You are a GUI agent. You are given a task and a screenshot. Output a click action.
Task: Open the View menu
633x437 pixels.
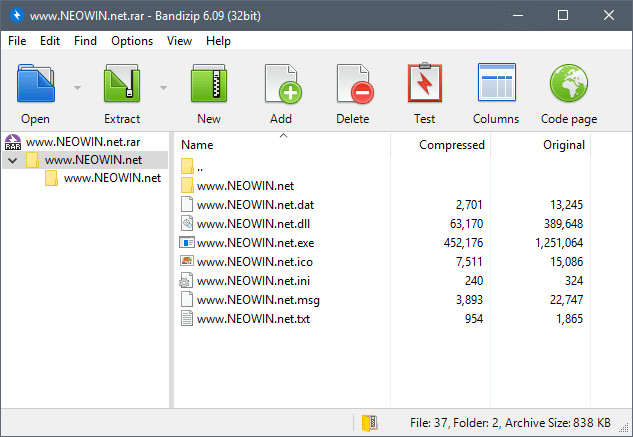click(179, 41)
